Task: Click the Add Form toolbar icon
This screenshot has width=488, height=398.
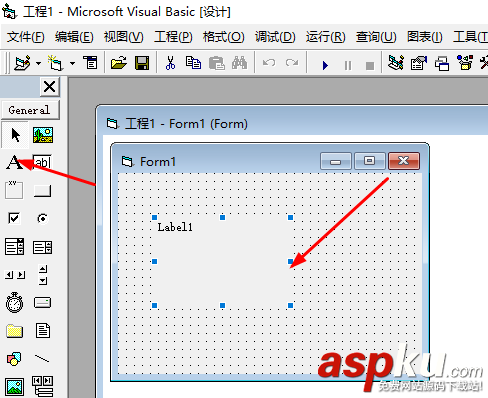Action: tap(55, 63)
